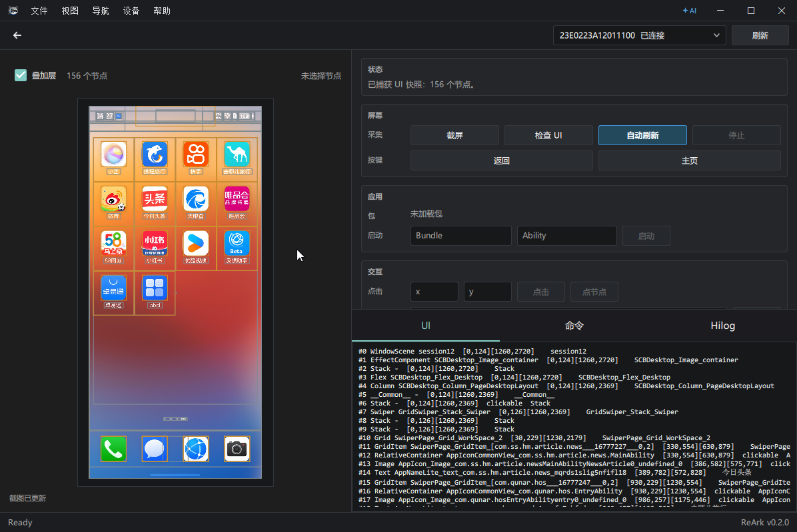The height and width of the screenshot is (532, 797).
Task: Click the 主页 home key button
Action: (x=690, y=160)
